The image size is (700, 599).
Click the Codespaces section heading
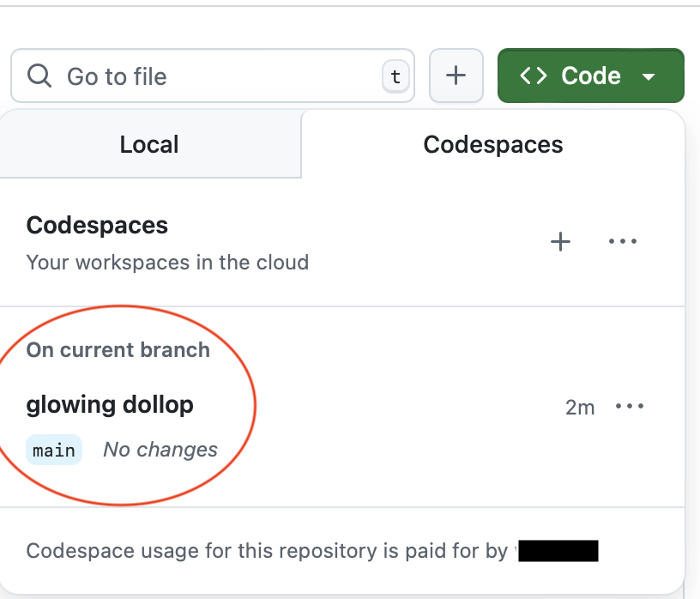pos(97,226)
